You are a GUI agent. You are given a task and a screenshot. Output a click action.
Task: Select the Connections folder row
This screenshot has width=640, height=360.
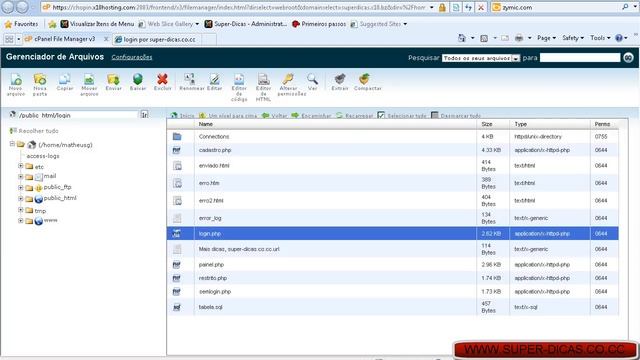[393, 136]
